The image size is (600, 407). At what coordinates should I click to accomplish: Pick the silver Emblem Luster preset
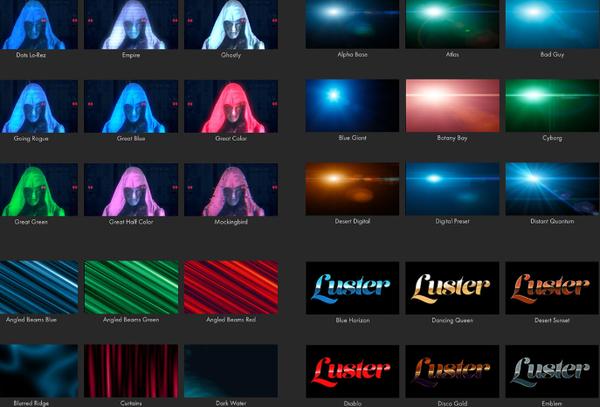click(553, 371)
